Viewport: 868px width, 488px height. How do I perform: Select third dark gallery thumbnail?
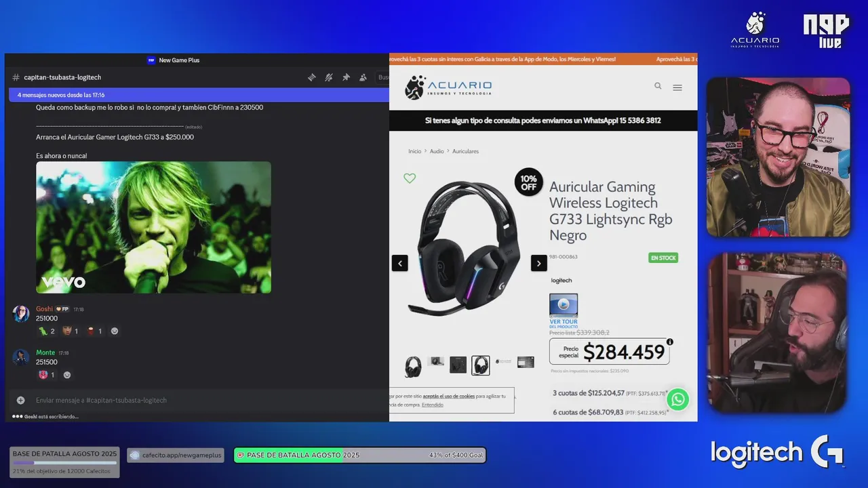458,365
